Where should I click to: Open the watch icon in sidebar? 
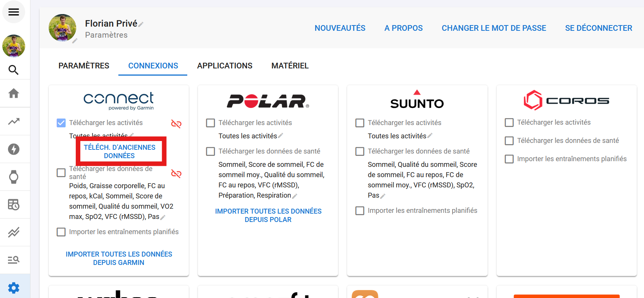(x=14, y=177)
